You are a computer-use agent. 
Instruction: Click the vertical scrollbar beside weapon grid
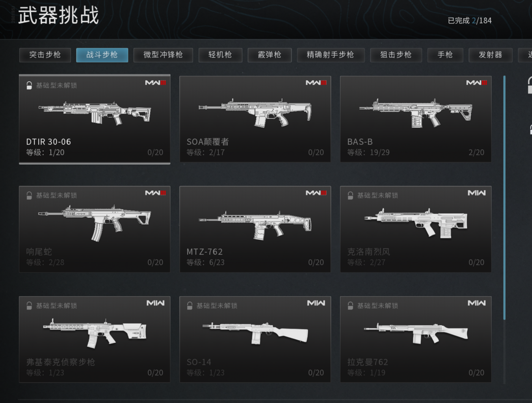(504, 198)
